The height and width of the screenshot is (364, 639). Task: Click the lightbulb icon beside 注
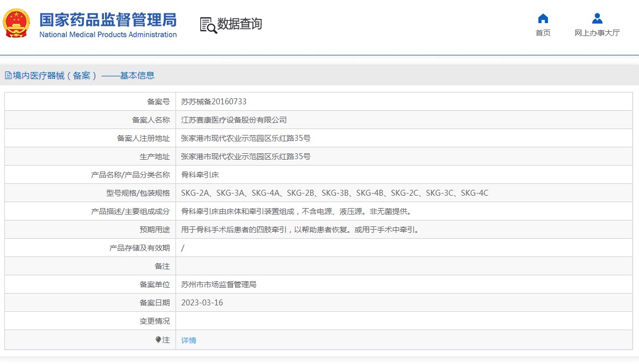click(x=158, y=340)
